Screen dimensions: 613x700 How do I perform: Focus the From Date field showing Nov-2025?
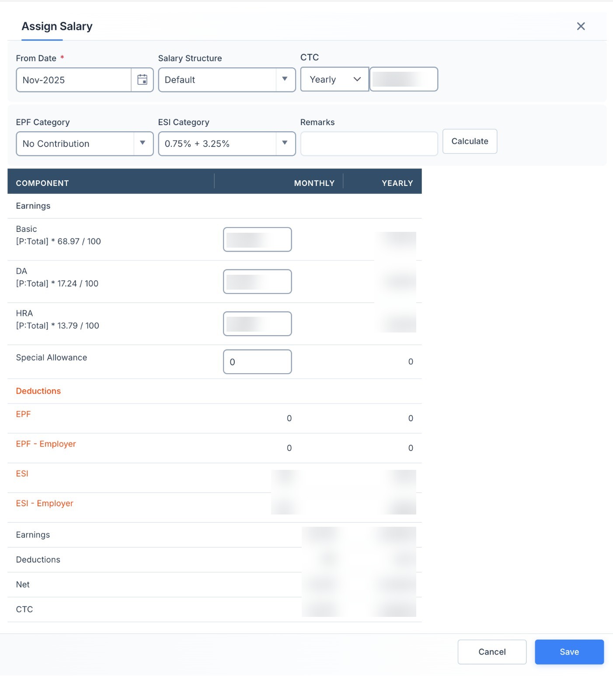point(73,80)
